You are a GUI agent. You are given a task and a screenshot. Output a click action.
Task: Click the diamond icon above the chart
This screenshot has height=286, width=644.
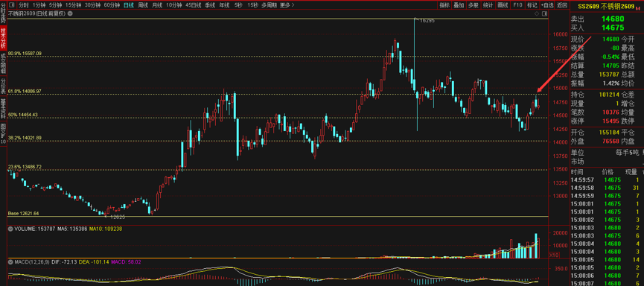536,13
